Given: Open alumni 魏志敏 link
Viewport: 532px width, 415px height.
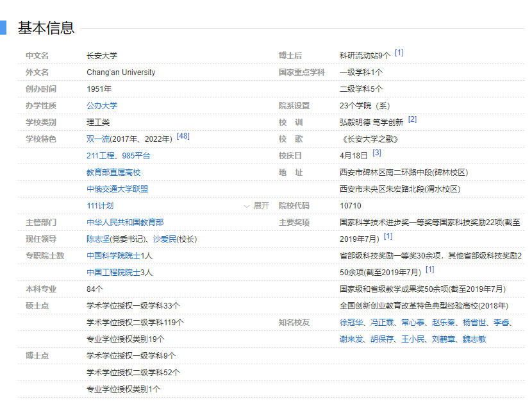Looking at the screenshot, I should tap(474, 339).
